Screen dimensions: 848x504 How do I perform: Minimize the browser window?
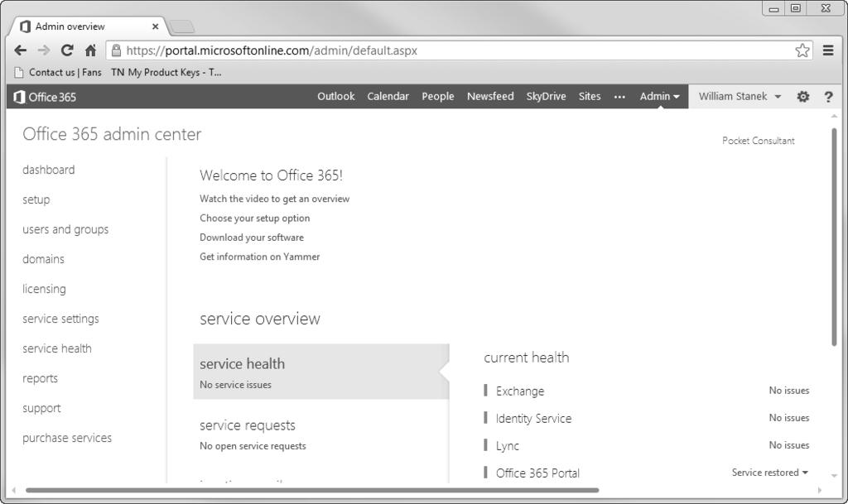tap(774, 8)
